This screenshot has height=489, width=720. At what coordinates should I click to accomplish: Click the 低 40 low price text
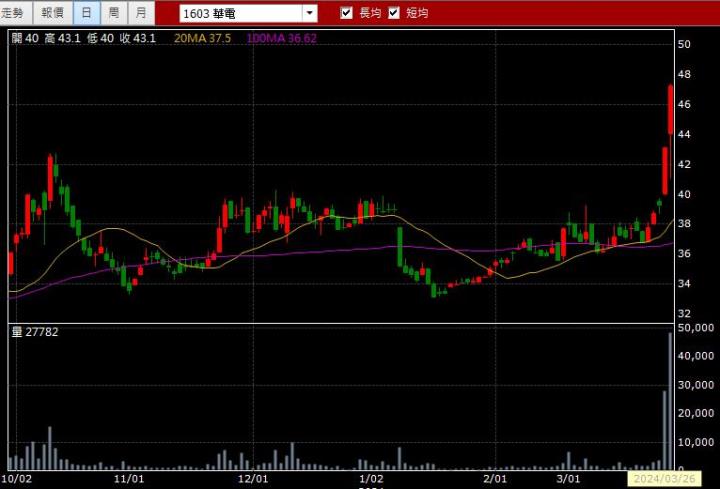100,38
